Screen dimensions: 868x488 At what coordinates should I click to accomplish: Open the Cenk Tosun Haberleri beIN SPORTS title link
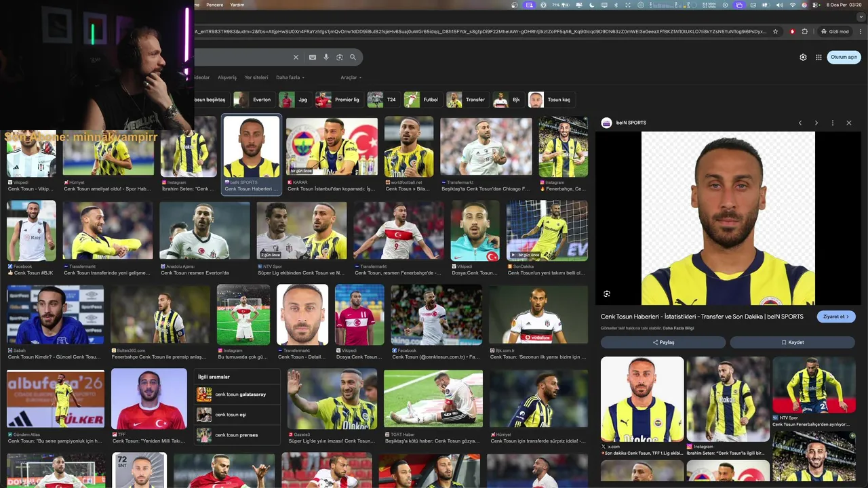coord(702,317)
